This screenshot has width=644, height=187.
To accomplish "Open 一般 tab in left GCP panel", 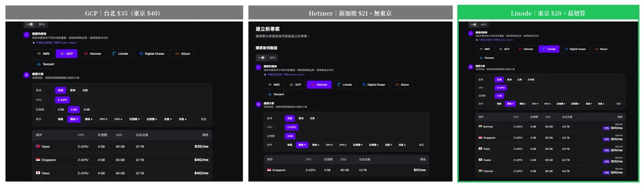I will point(30,25).
